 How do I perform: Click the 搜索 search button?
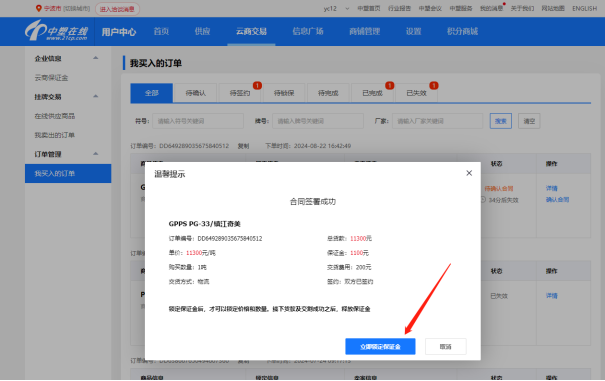coord(501,121)
